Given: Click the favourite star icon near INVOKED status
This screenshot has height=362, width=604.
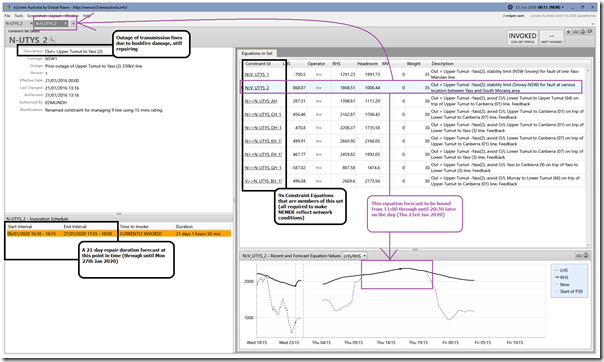Looking at the screenshot, I should [x=569, y=32].
